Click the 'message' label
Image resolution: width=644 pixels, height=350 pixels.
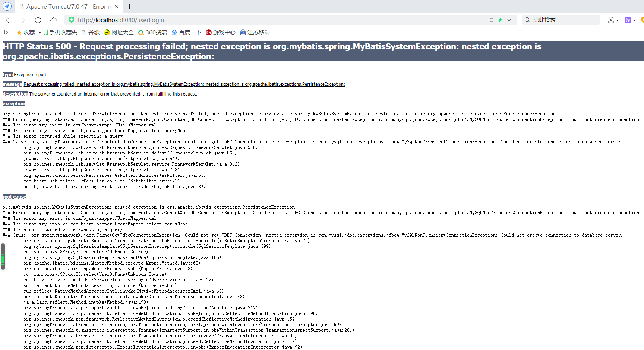pyautogui.click(x=12, y=84)
